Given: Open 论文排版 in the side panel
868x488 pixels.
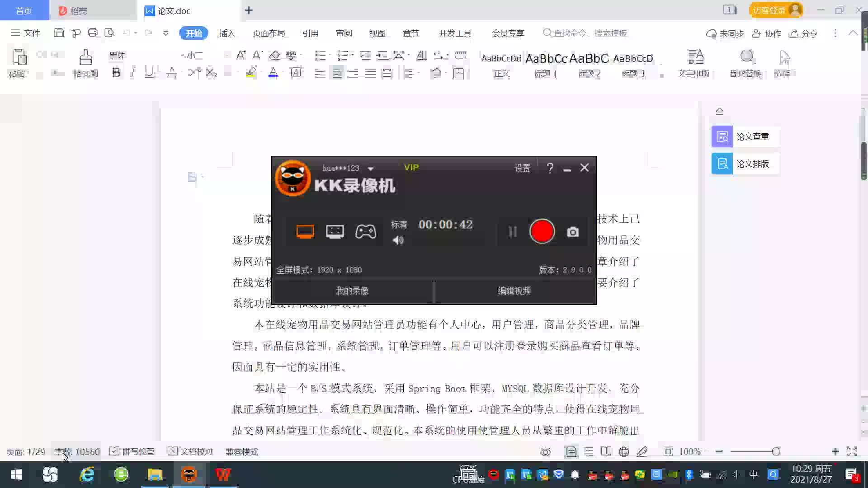Looking at the screenshot, I should pyautogui.click(x=745, y=164).
